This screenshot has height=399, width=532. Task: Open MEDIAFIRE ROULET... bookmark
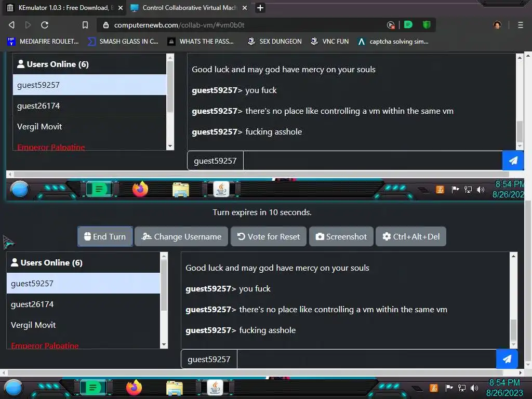pyautogui.click(x=43, y=42)
